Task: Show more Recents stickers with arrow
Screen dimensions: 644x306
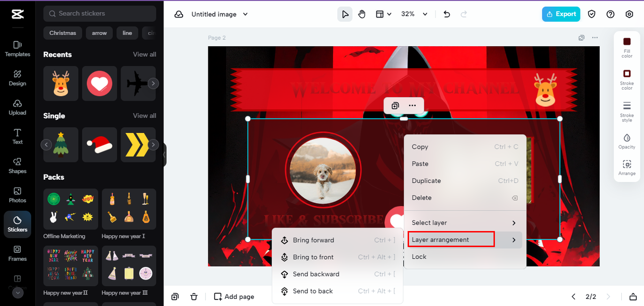Action: point(153,84)
